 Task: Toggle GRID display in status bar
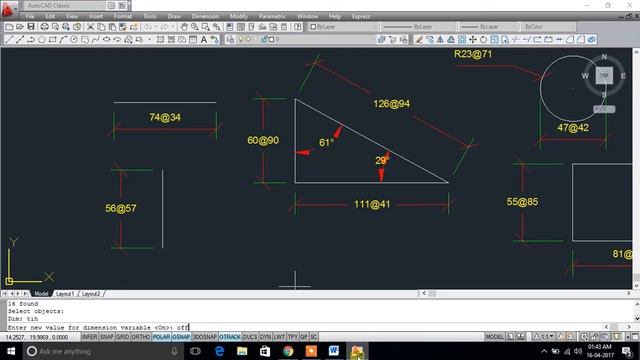pyautogui.click(x=122, y=337)
